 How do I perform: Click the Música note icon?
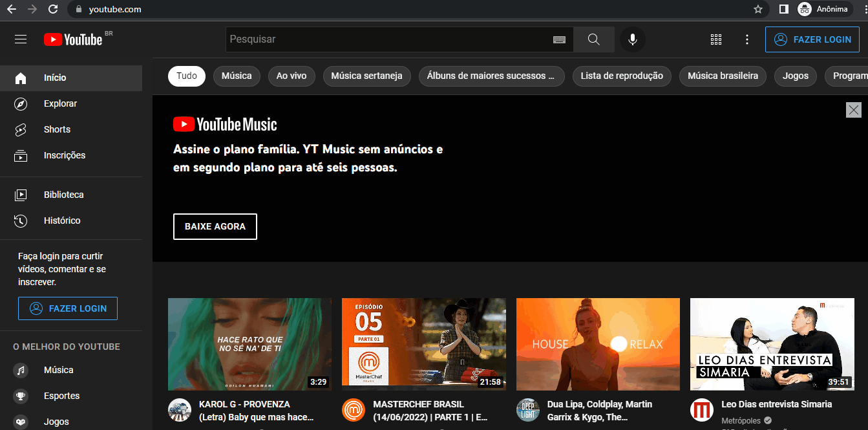point(21,370)
